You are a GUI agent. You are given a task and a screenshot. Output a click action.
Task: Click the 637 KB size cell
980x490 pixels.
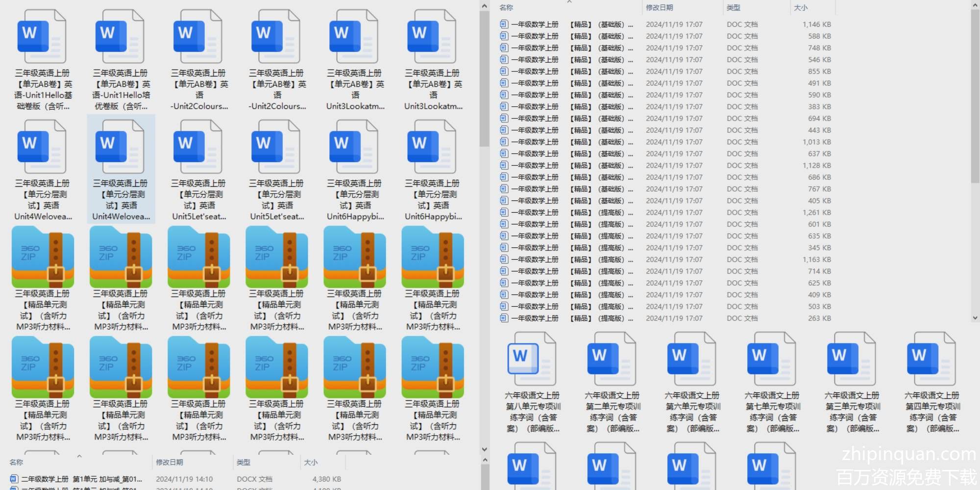pyautogui.click(x=819, y=153)
